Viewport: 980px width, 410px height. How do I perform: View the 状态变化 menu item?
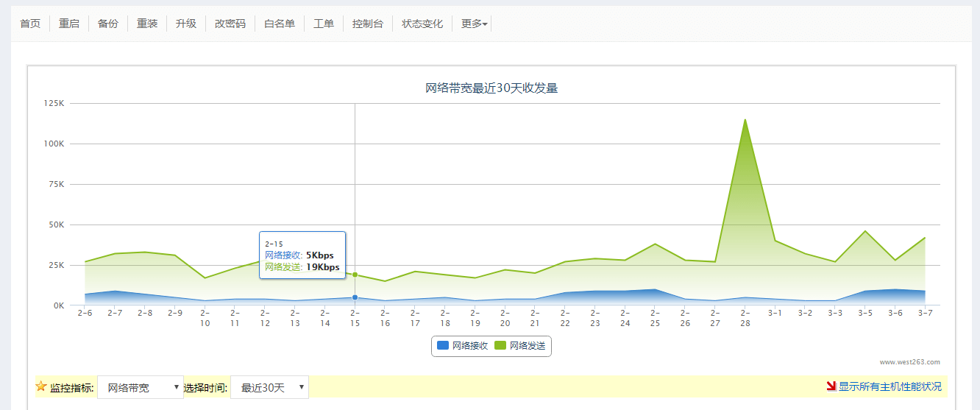pos(422,24)
